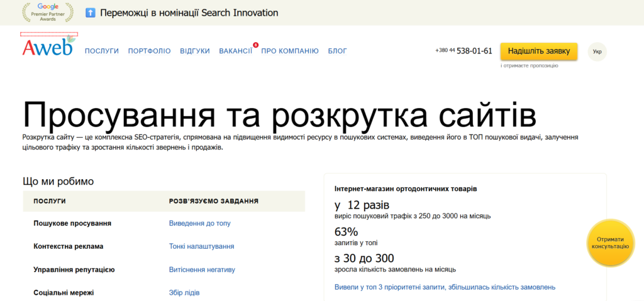The height and width of the screenshot is (301, 644).
Task: Click the Інтернет-магазин ортодонтичних товарів case title
Action: (x=406, y=189)
